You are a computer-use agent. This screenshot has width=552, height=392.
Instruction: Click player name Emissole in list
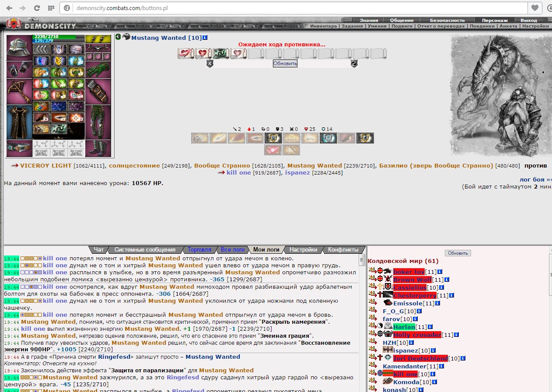tap(408, 303)
